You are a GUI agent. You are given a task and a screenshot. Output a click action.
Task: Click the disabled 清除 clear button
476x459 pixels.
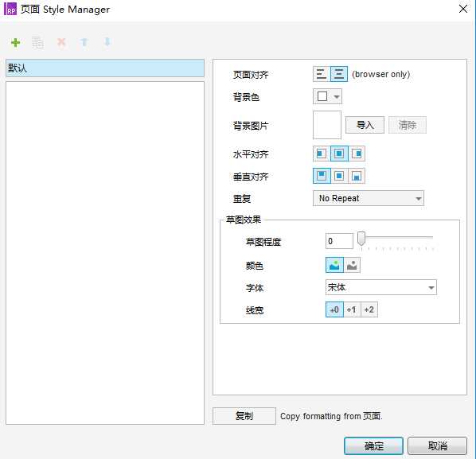408,125
